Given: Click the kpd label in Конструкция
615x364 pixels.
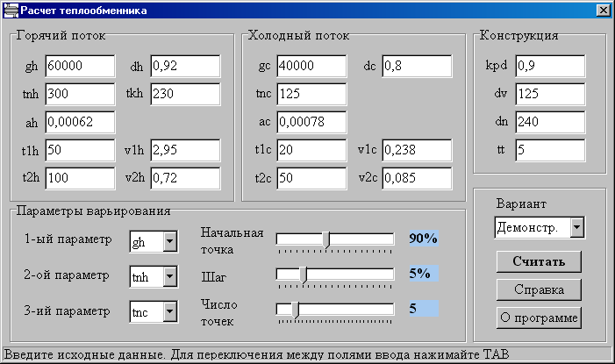Looking at the screenshot, I should 497,65.
